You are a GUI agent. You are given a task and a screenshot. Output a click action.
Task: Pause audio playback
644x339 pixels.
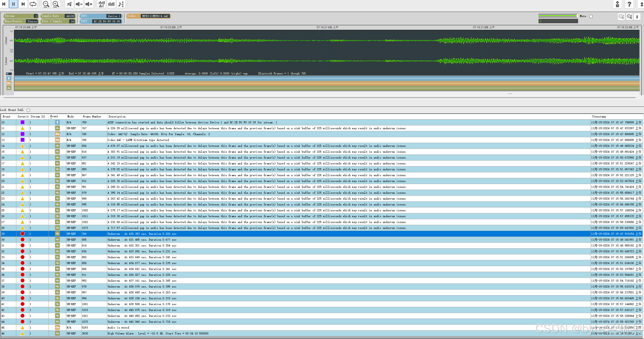click(13, 4)
